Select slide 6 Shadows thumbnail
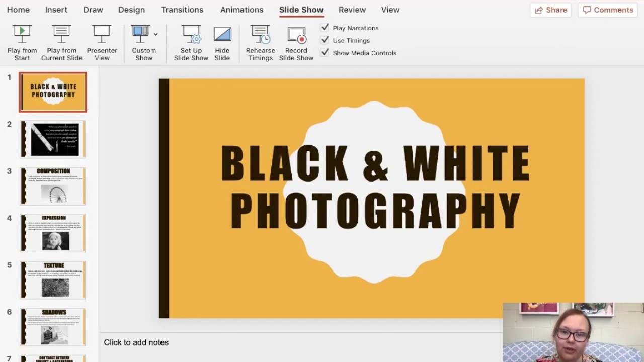 tap(53, 327)
